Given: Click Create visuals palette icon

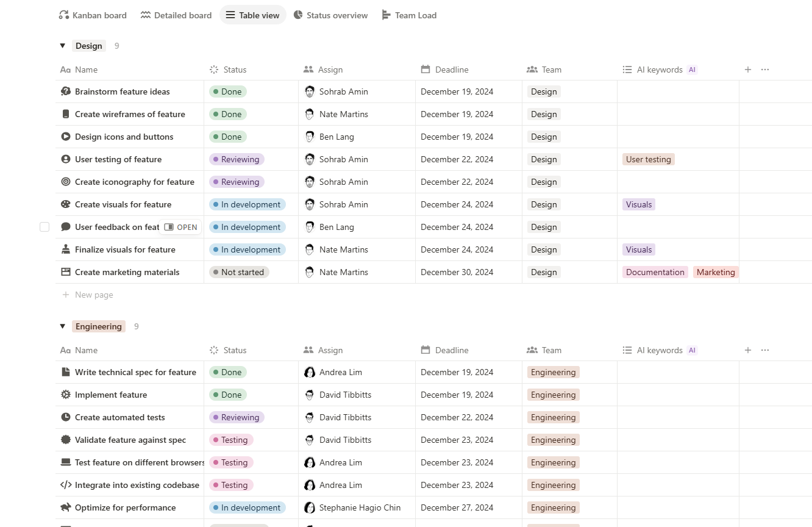Looking at the screenshot, I should click(x=66, y=204).
